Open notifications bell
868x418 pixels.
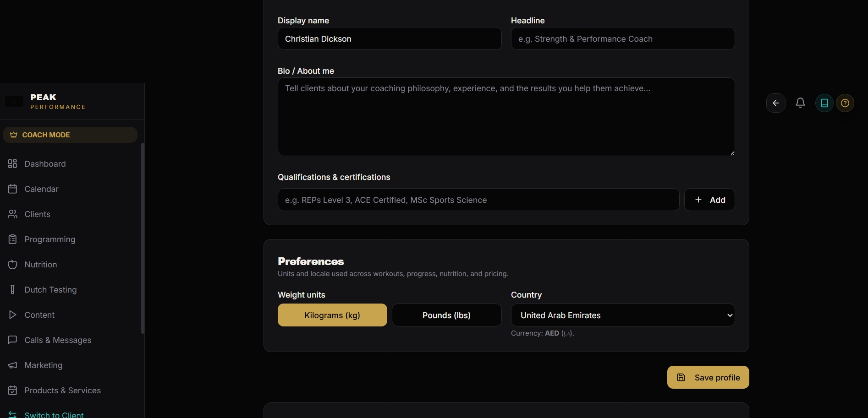pos(800,103)
